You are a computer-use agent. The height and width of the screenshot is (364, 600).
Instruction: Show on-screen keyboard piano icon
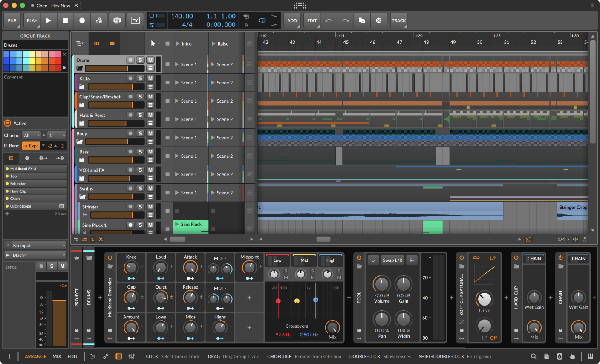coord(590,356)
